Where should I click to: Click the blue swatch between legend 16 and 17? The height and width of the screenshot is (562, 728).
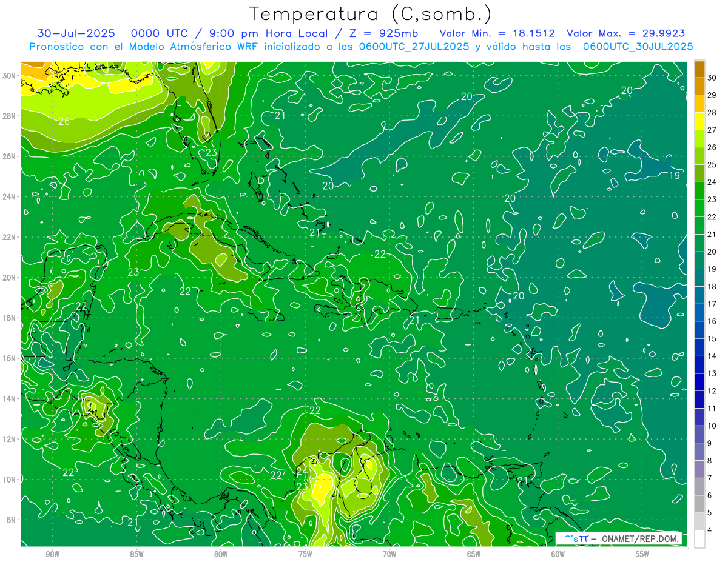[x=699, y=312]
